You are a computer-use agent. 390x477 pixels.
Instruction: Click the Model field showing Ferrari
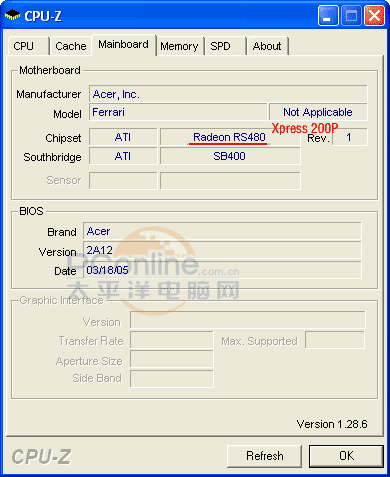178,112
